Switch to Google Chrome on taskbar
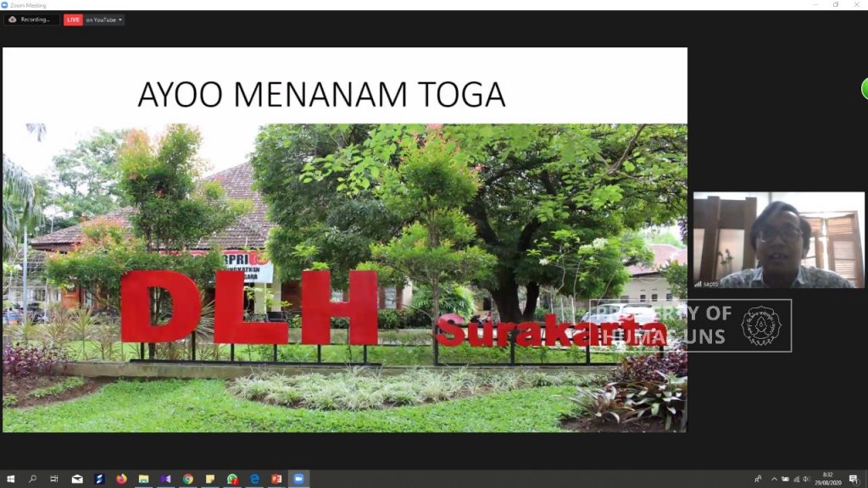Image resolution: width=868 pixels, height=488 pixels. coord(187,479)
